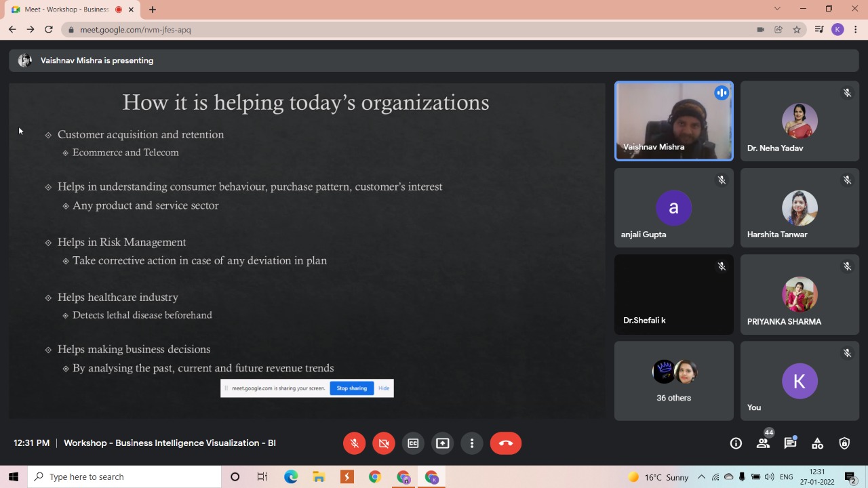Open host controls shield icon

pos(844,443)
